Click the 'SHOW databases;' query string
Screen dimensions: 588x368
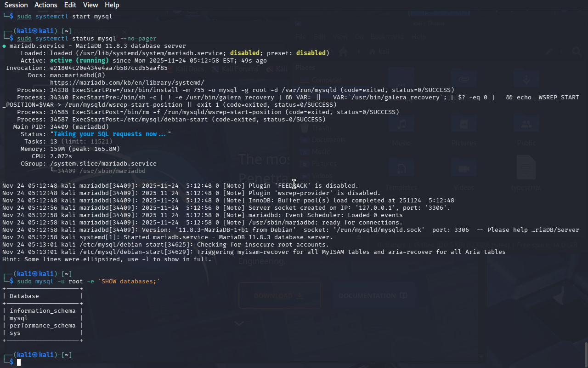129,281
